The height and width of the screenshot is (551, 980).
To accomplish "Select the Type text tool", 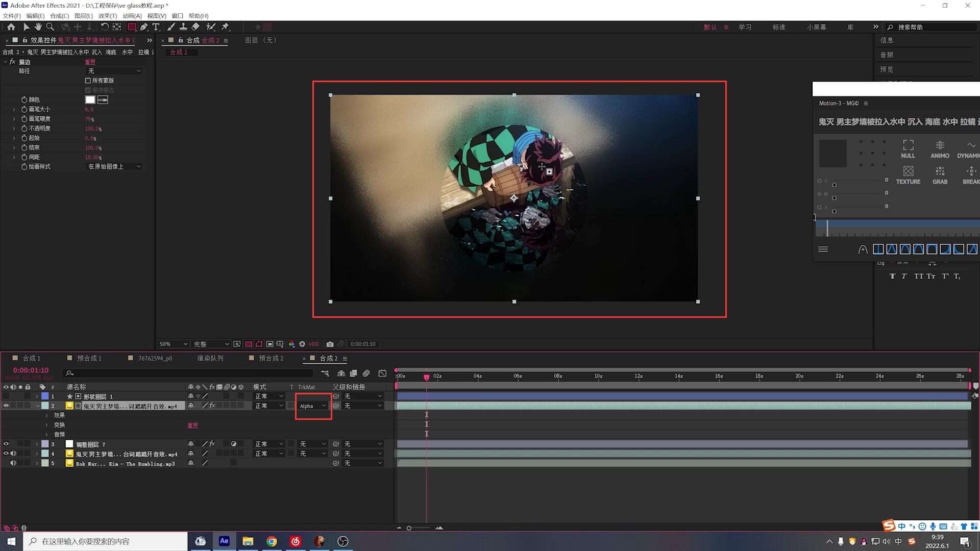I will [156, 27].
